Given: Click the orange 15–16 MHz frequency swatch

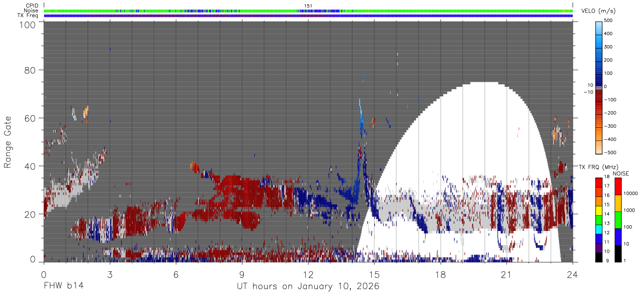Looking at the screenshot, I should pos(599,202).
